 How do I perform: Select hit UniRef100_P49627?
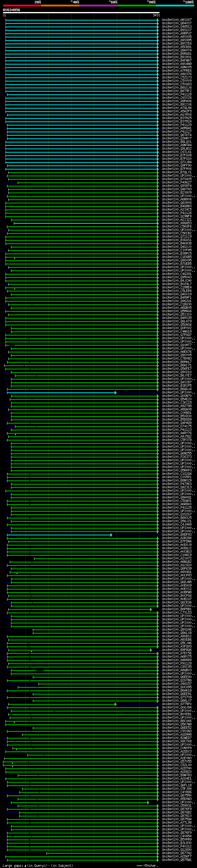(x=177, y=182)
